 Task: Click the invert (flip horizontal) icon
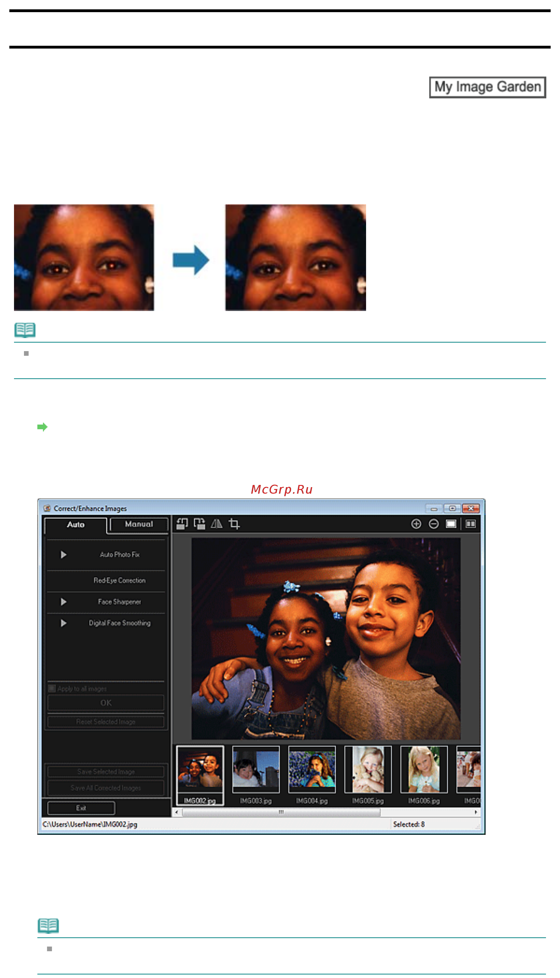(x=217, y=524)
